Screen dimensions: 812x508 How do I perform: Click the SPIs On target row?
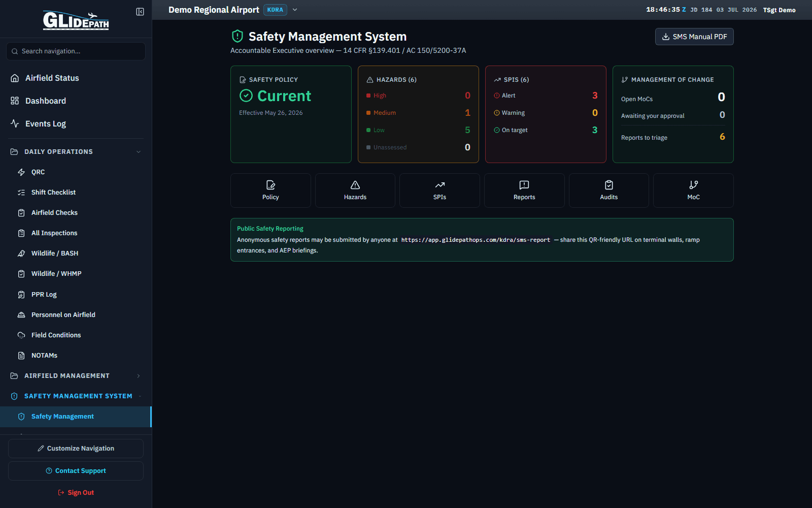(546, 130)
